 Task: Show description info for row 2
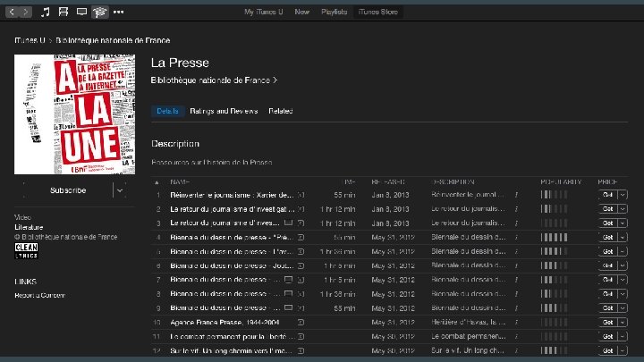(x=516, y=209)
